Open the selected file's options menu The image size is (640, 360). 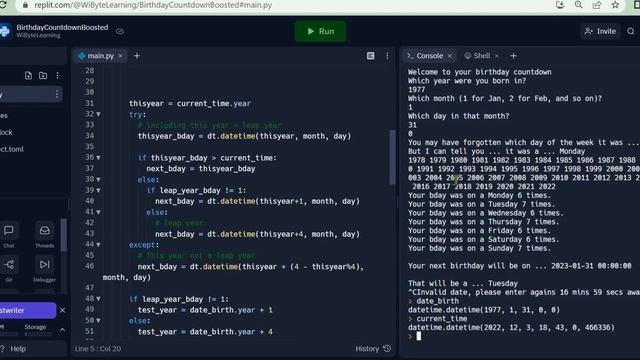pos(56,94)
